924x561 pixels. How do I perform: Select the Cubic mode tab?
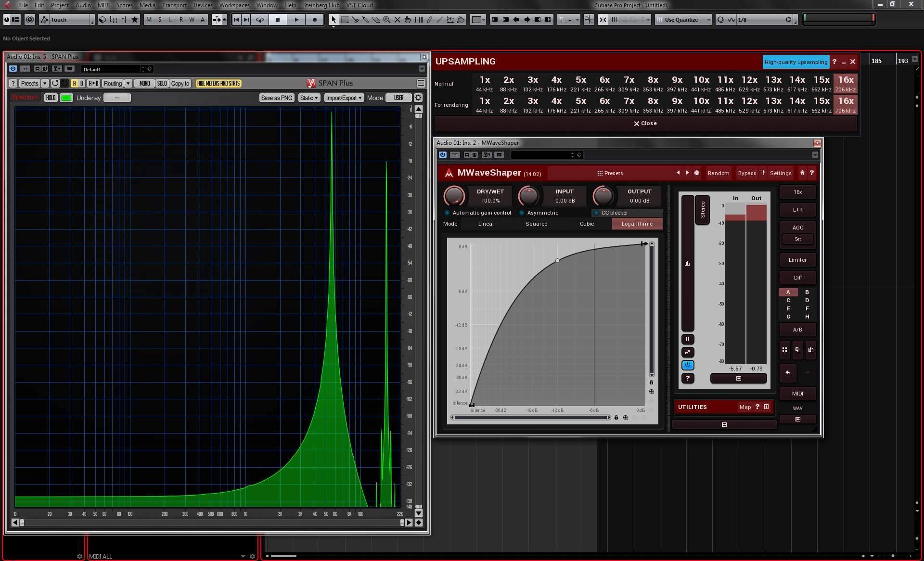click(587, 224)
